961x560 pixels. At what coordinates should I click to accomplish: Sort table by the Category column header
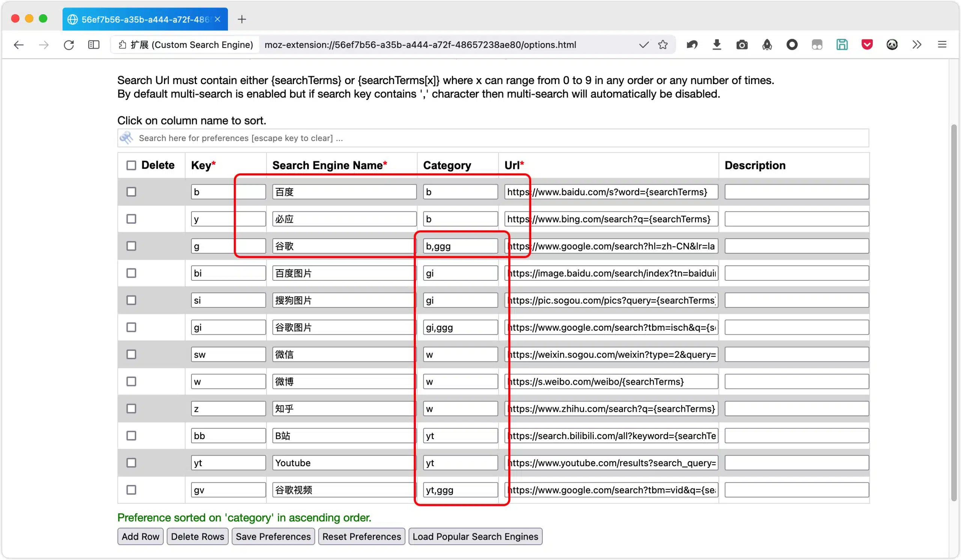coord(447,165)
